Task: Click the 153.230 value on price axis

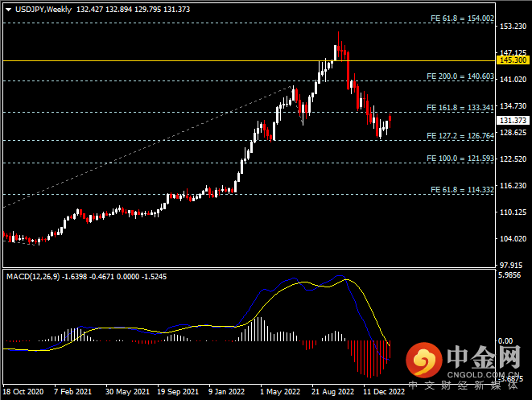Action: point(512,27)
